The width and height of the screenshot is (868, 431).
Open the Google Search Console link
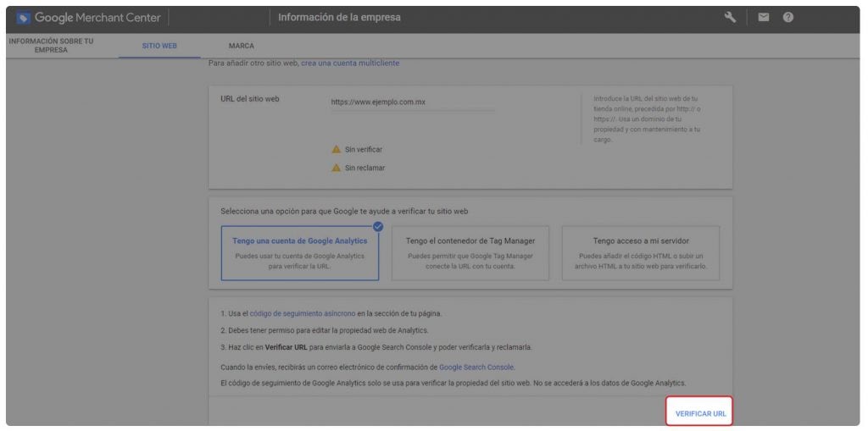pyautogui.click(x=476, y=367)
